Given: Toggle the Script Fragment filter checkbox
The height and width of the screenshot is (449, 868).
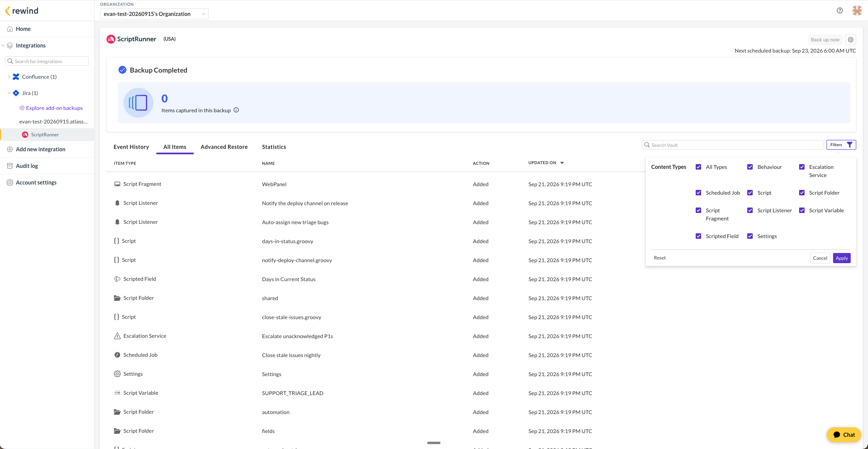Looking at the screenshot, I should pyautogui.click(x=698, y=210).
